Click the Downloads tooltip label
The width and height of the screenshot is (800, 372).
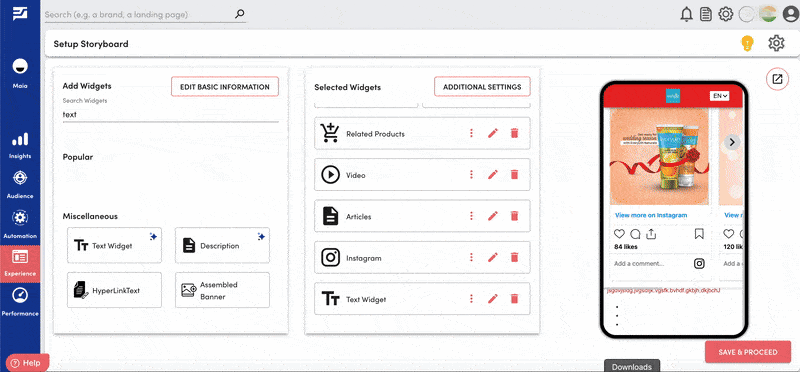pyautogui.click(x=632, y=366)
